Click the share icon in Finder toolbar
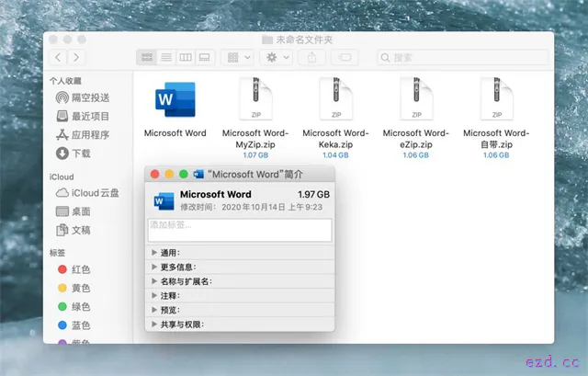The image size is (588, 376). (x=311, y=57)
